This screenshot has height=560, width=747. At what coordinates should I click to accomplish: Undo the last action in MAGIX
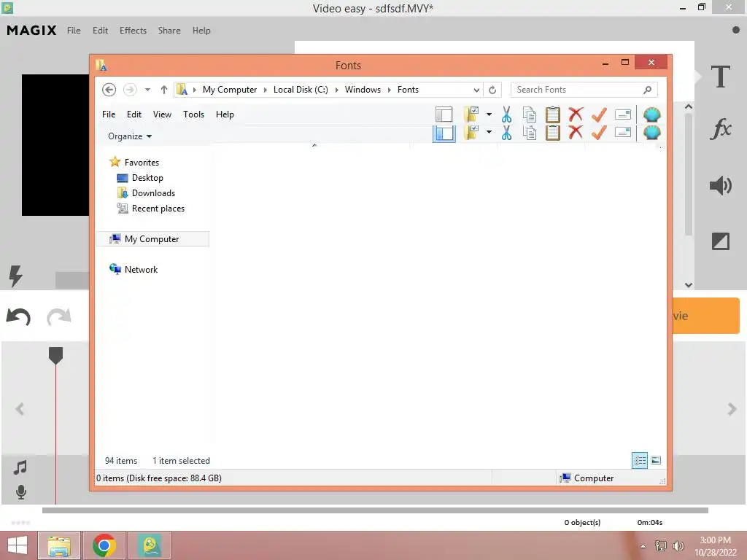(18, 316)
